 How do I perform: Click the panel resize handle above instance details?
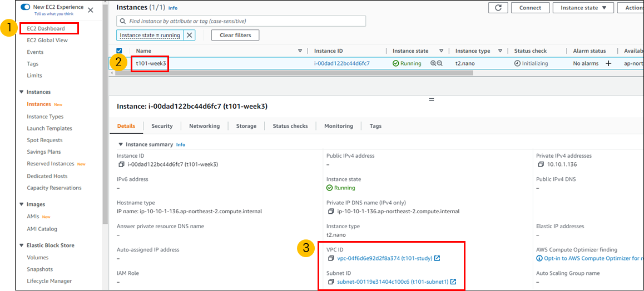tap(431, 99)
